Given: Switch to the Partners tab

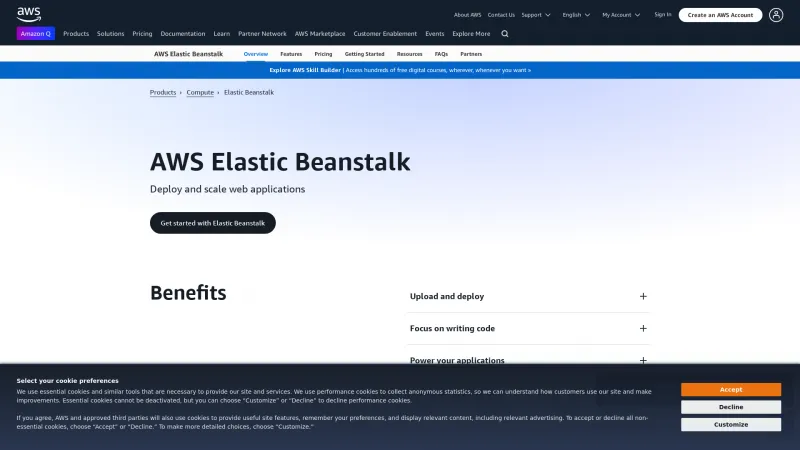Looking at the screenshot, I should tap(471, 54).
